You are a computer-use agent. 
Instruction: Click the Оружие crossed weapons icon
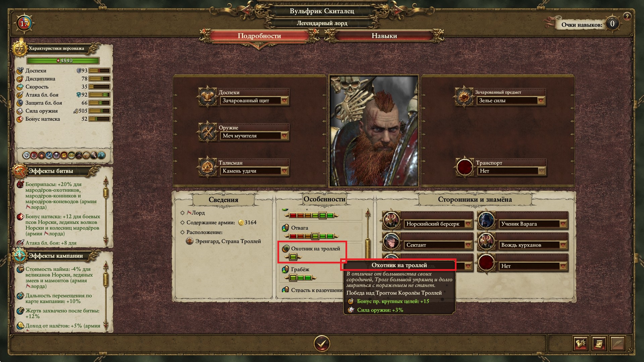coord(208,132)
